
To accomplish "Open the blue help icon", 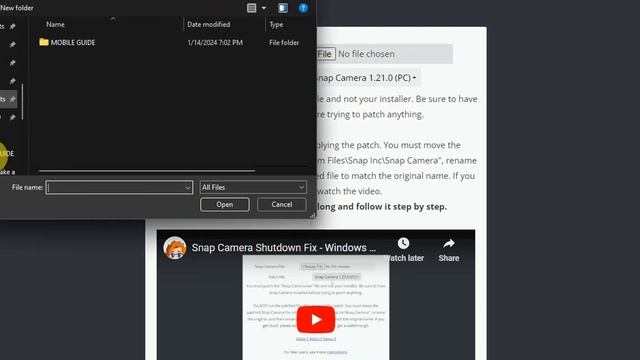I will point(303,8).
